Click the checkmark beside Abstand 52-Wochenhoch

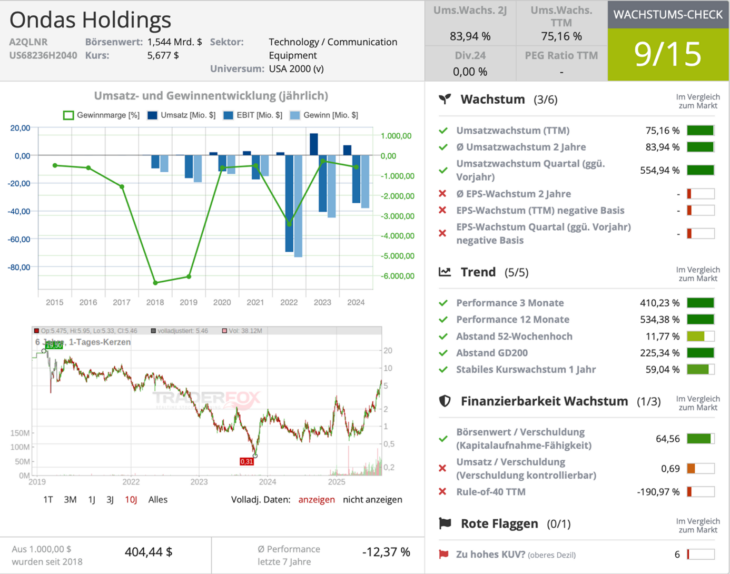pos(443,337)
